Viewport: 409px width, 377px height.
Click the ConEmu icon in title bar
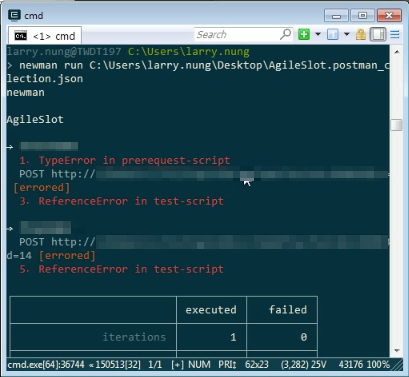click(x=14, y=15)
